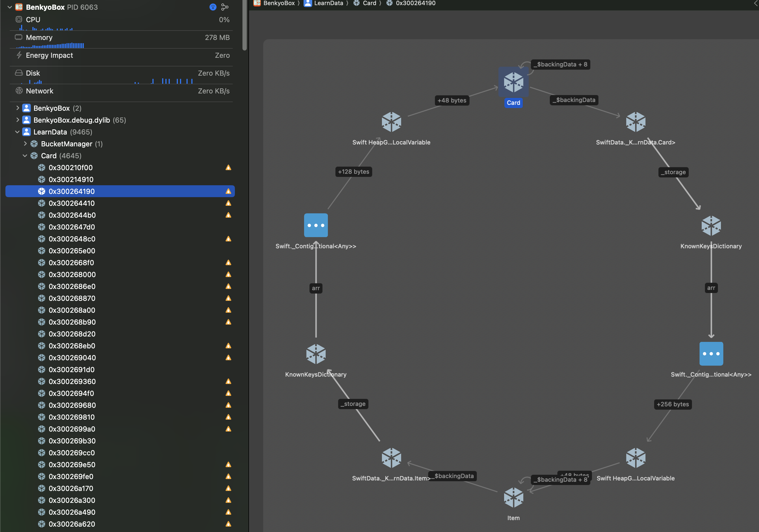Click the BenkyoBox app icon in navigator
This screenshot has height=532, width=759.
(19, 7)
